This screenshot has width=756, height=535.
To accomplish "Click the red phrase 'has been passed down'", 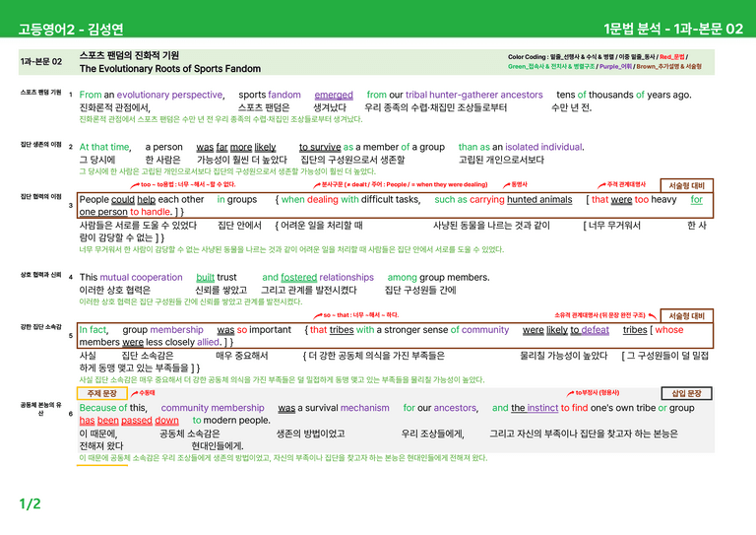I will tap(129, 421).
